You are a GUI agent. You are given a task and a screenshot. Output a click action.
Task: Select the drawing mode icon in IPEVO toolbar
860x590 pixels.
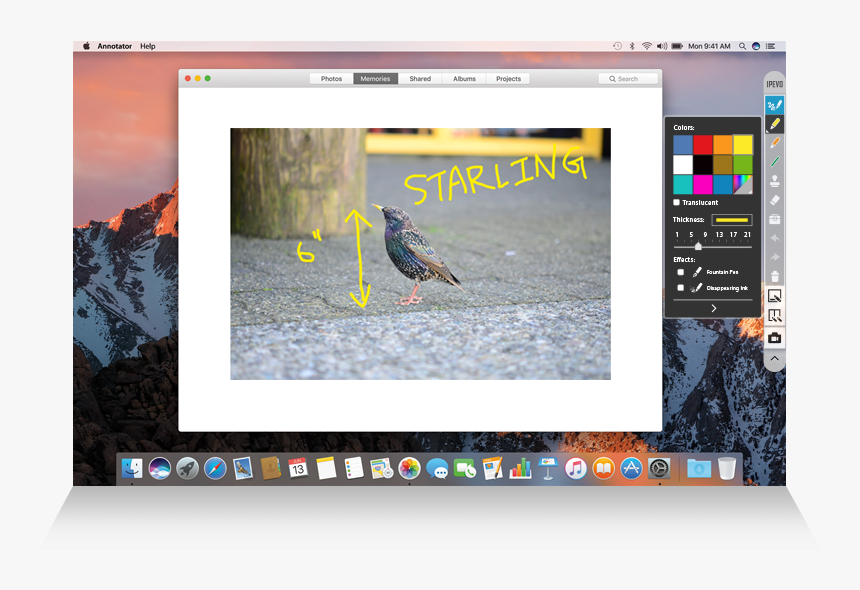pos(774,105)
